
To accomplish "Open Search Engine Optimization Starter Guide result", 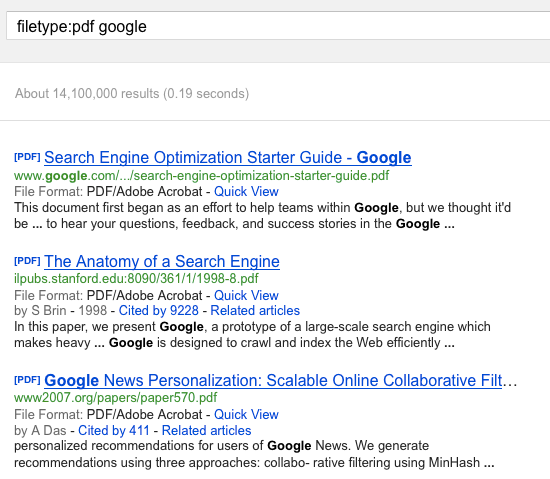I will 228,157.
